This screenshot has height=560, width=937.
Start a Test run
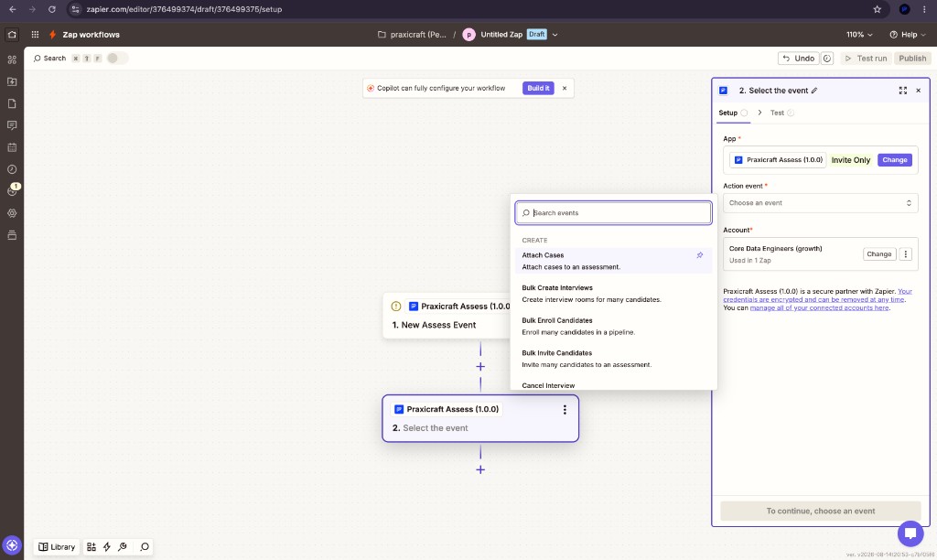coord(866,59)
